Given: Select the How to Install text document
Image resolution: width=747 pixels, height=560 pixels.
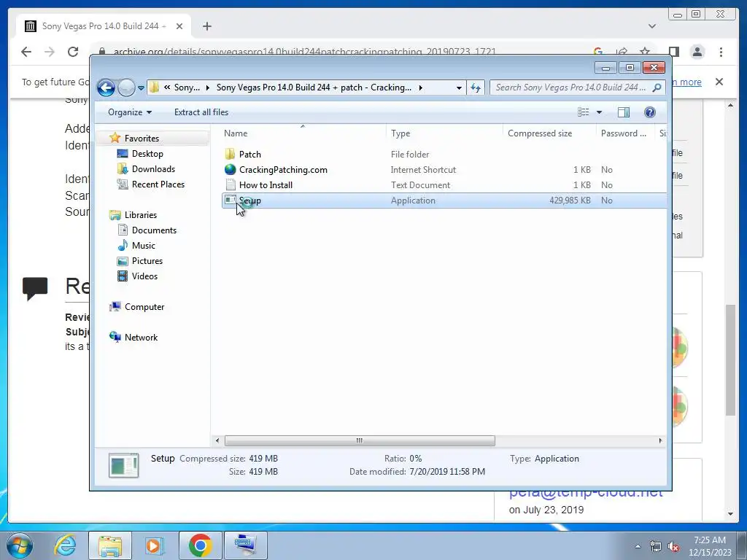Looking at the screenshot, I should (266, 184).
